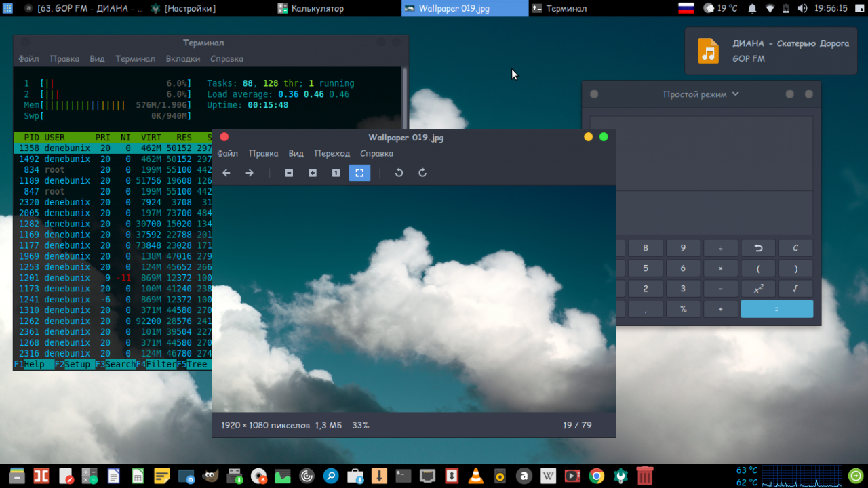Click calculator digit 5 button
The height and width of the screenshot is (488, 868).
tap(646, 268)
